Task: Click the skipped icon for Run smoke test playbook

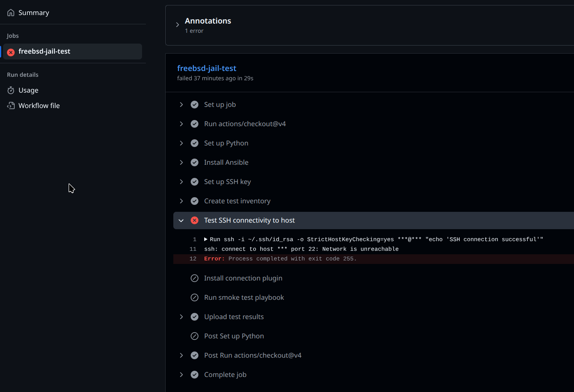Action: (195, 297)
